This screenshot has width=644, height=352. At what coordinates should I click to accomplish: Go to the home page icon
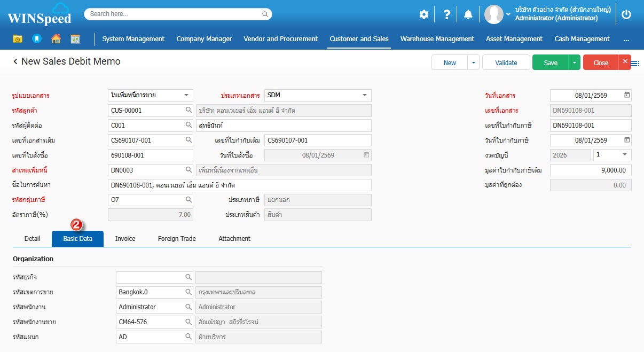[56, 39]
